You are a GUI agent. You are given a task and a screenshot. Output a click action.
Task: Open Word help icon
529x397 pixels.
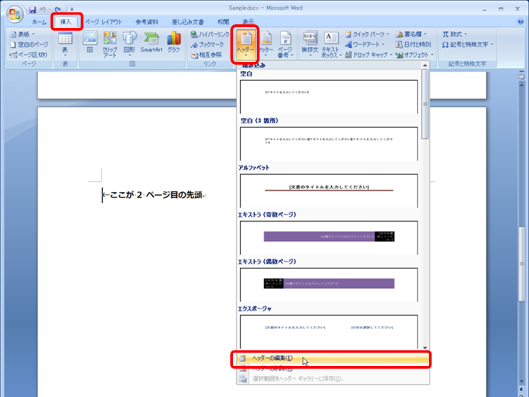(x=521, y=22)
